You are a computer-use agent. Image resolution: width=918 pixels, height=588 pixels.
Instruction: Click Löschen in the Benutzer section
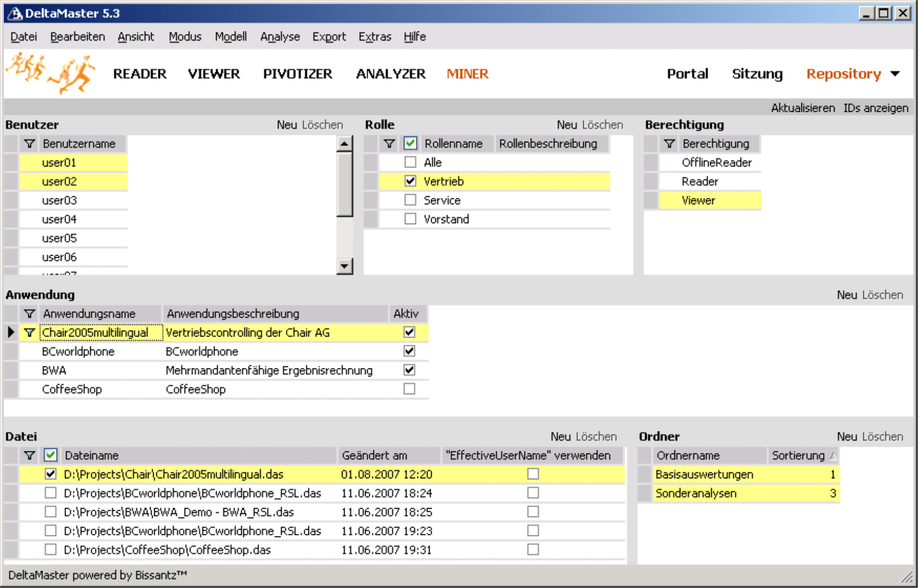pyautogui.click(x=322, y=125)
